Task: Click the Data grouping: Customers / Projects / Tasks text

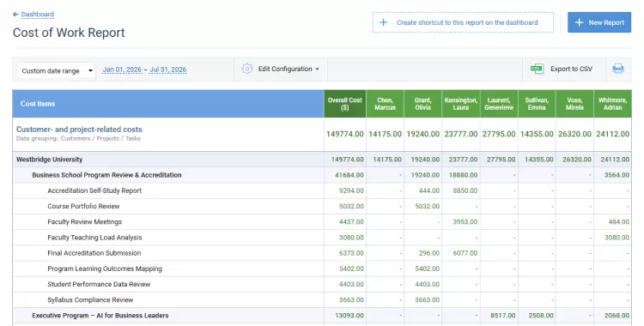Action: [x=78, y=139]
